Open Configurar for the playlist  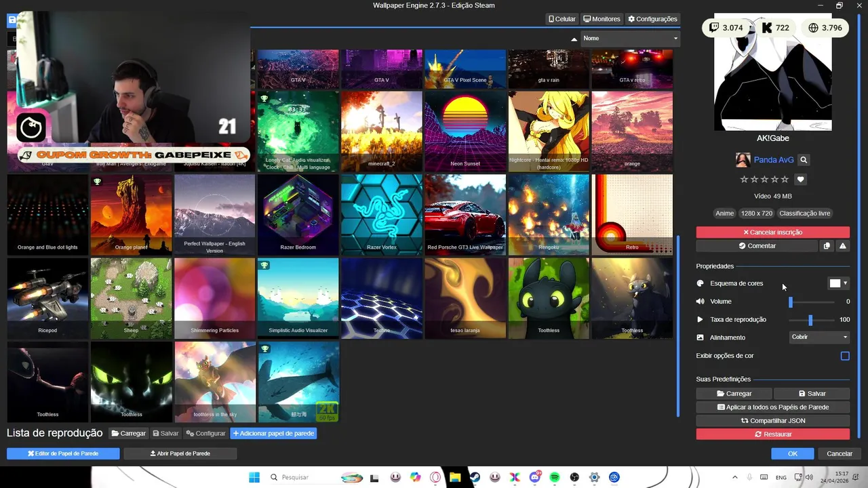point(206,433)
